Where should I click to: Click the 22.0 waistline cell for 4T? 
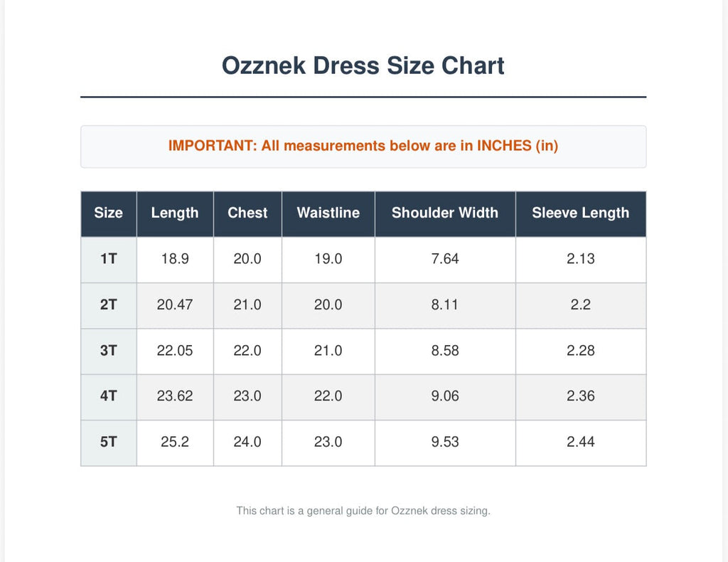tap(328, 397)
